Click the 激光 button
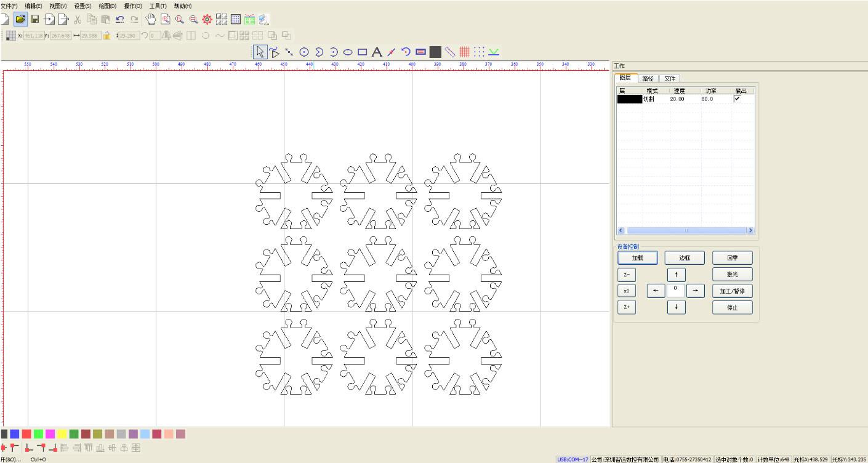This screenshot has width=868, height=463. [x=733, y=274]
